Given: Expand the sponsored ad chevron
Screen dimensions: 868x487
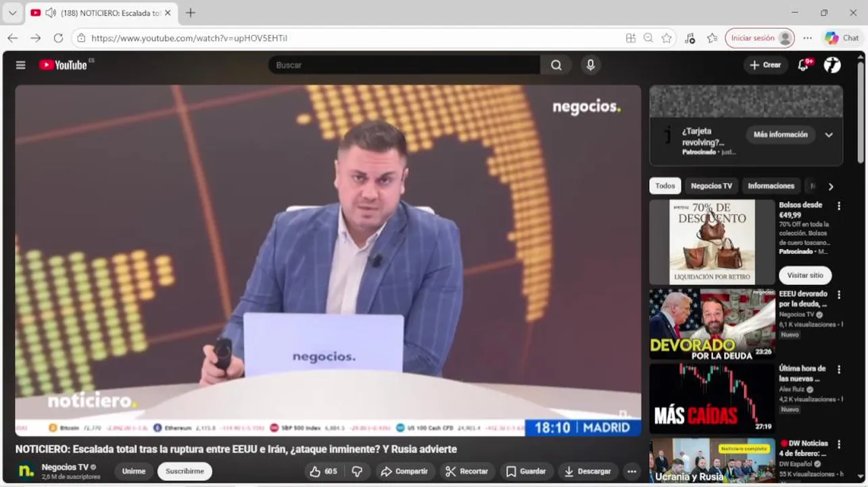Looking at the screenshot, I should [x=829, y=135].
